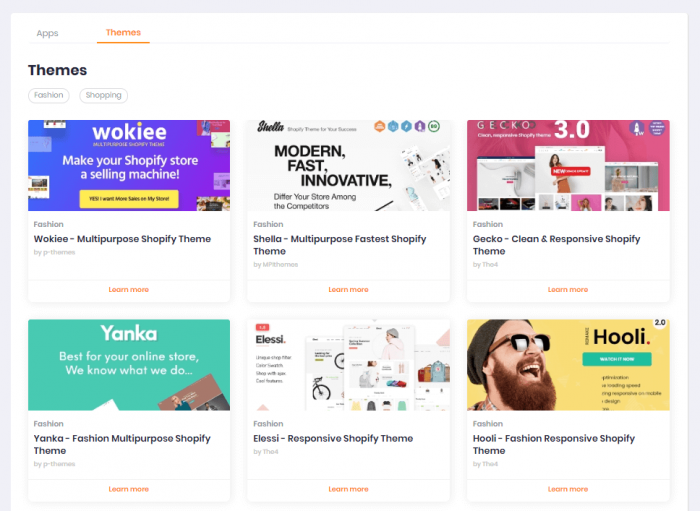The width and height of the screenshot is (700, 511).
Task: Click Fashion category label on Shella card
Action: click(268, 224)
